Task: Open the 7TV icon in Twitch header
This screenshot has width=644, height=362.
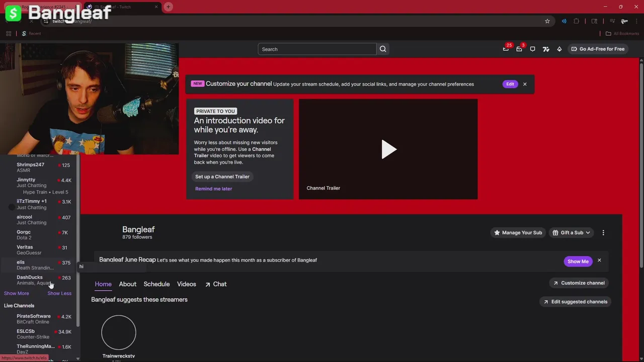Action: pyautogui.click(x=546, y=49)
